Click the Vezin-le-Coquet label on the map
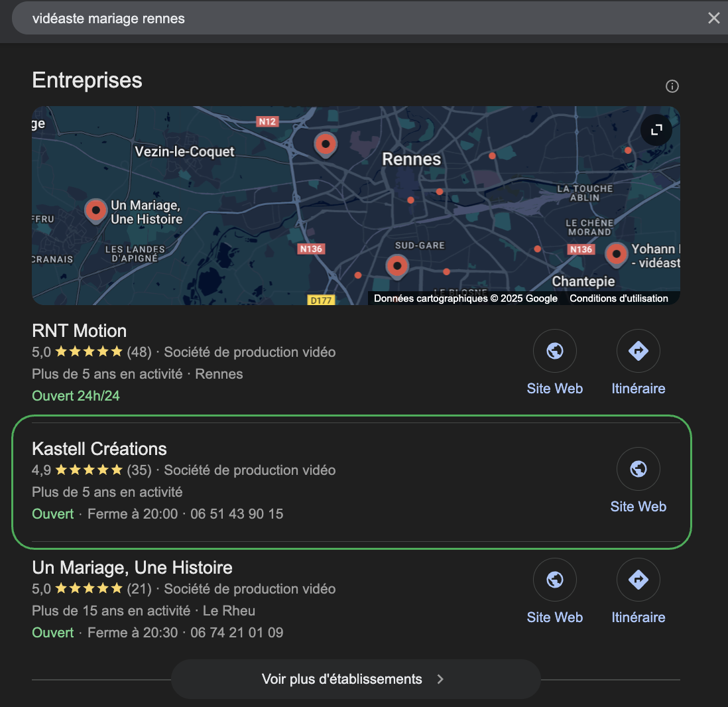 pyautogui.click(x=184, y=151)
